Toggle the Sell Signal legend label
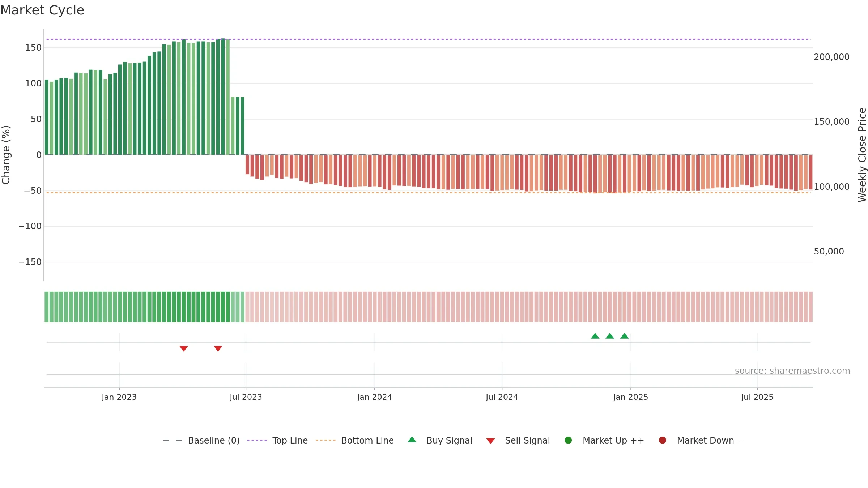The image size is (868, 488). [527, 441]
